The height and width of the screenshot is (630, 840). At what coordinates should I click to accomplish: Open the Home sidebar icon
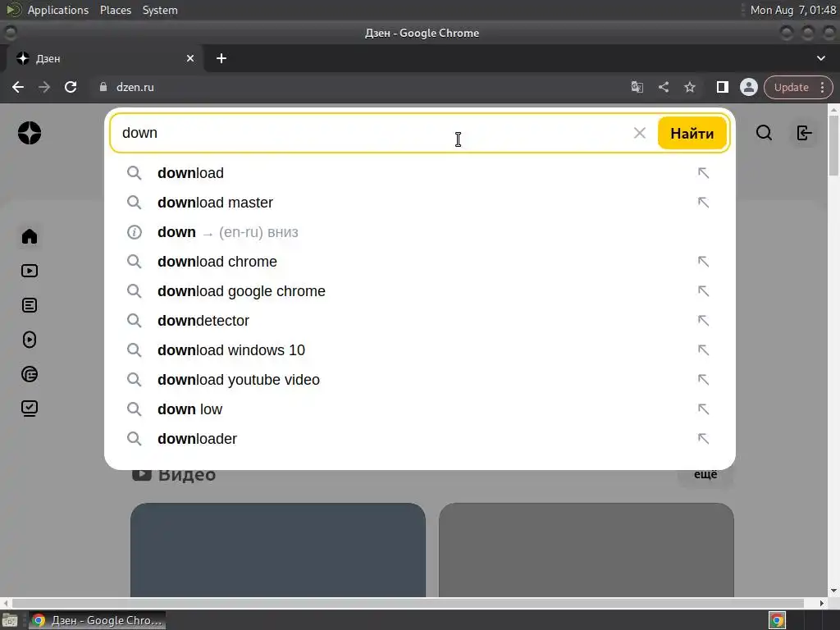click(x=30, y=236)
